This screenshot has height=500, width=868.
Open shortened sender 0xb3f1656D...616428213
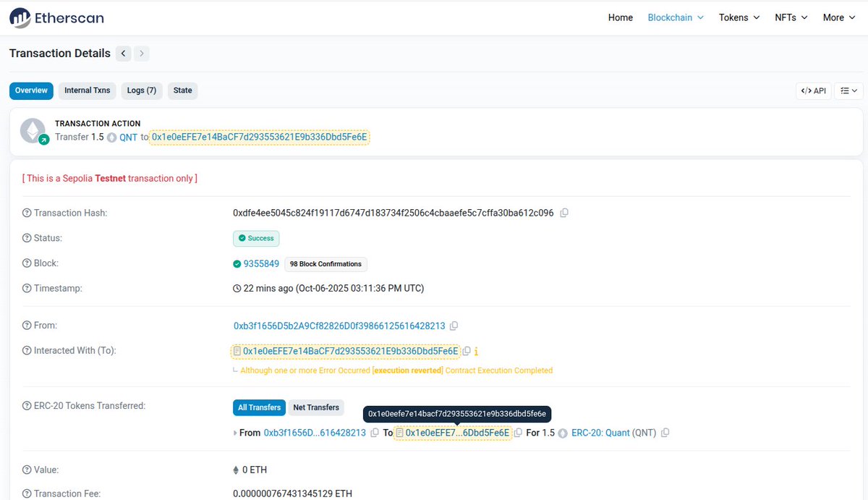(315, 433)
